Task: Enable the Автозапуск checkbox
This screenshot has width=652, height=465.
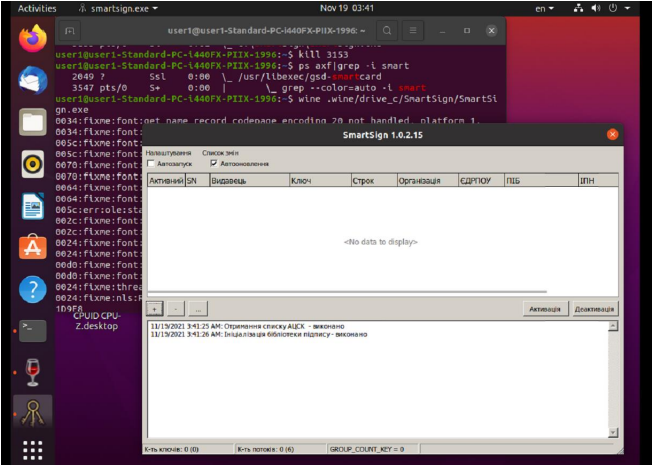Action: 151,163
